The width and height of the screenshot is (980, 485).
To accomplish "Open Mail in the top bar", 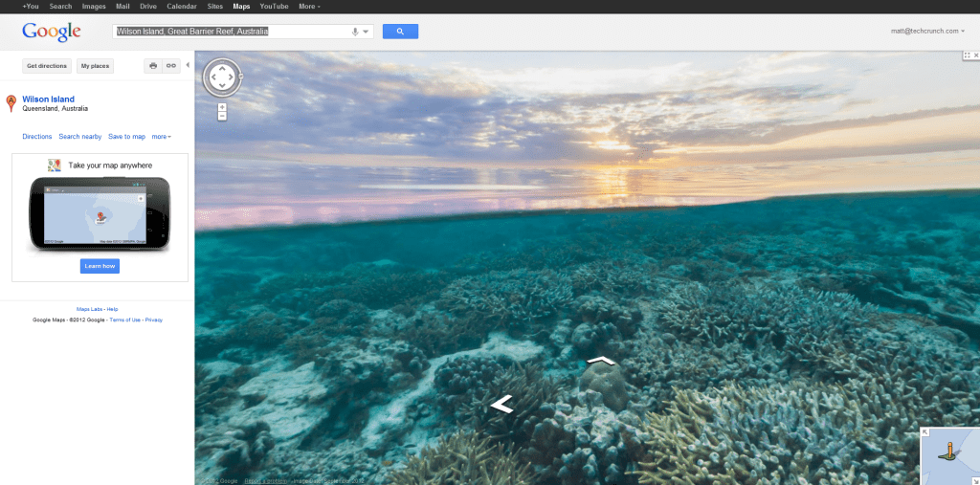I will (x=123, y=7).
